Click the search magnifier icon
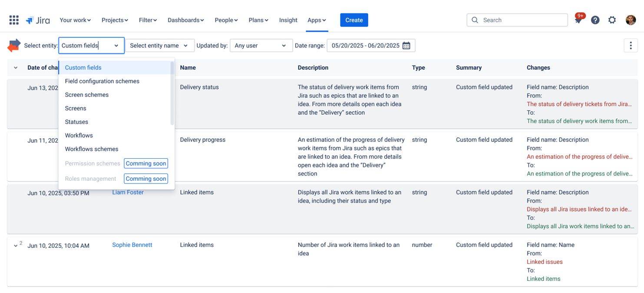Screen dimensions: 644x293 [475, 20]
